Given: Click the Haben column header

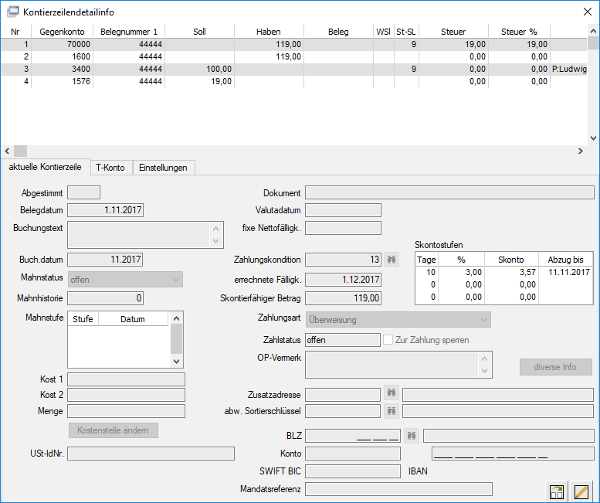Looking at the screenshot, I should pos(269,32).
